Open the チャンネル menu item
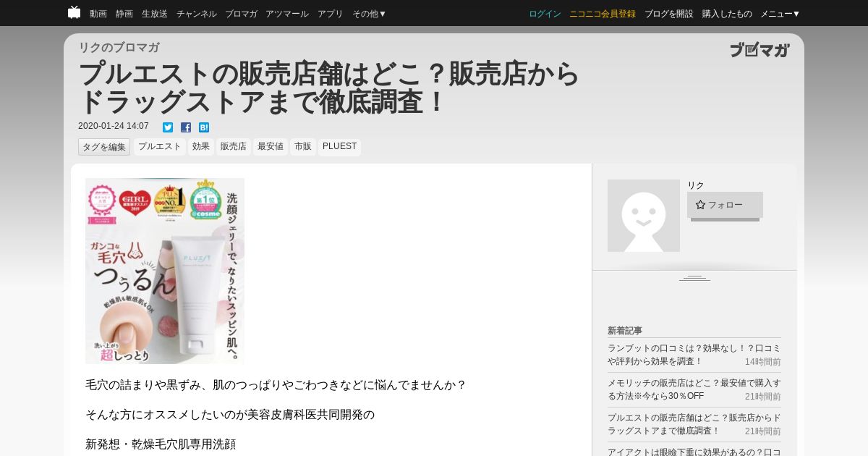The height and width of the screenshot is (456, 868). [x=196, y=14]
